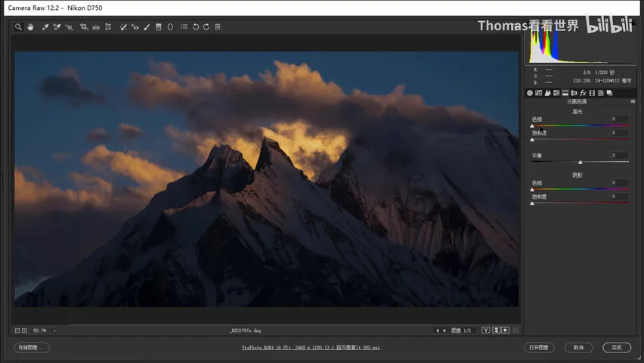Viewport: 644px width, 363px height.
Task: Select the White Balance eyedropper tool
Action: tap(45, 26)
